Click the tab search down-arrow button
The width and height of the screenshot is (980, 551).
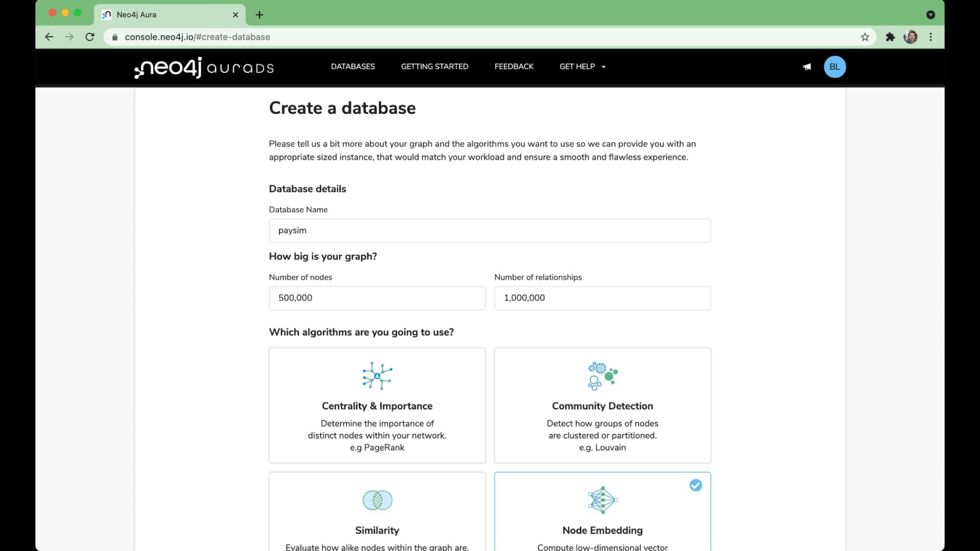[x=930, y=15]
